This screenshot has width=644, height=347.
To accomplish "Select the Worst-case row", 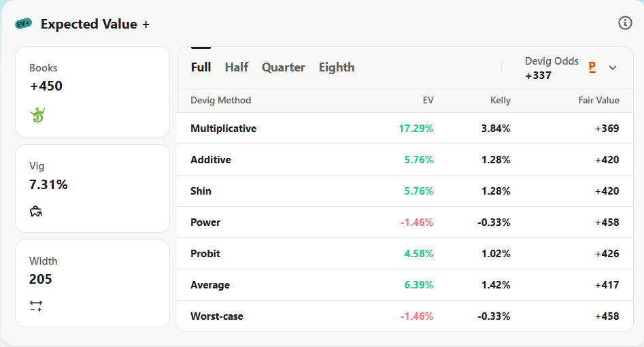I will pos(405,316).
